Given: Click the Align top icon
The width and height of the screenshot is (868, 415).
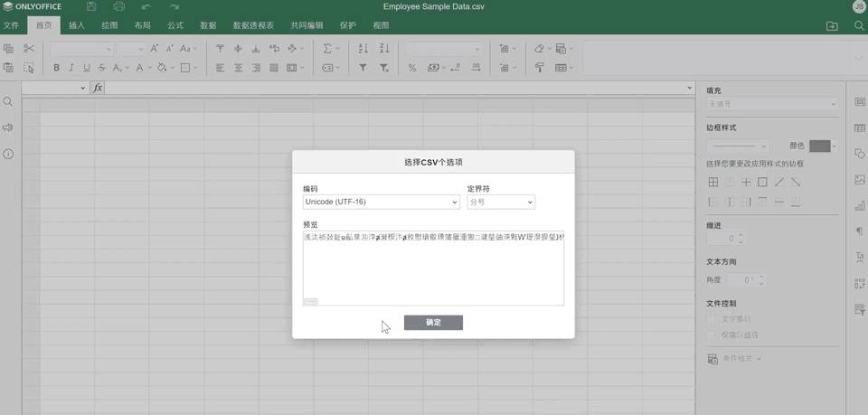Looking at the screenshot, I should pyautogui.click(x=220, y=49).
